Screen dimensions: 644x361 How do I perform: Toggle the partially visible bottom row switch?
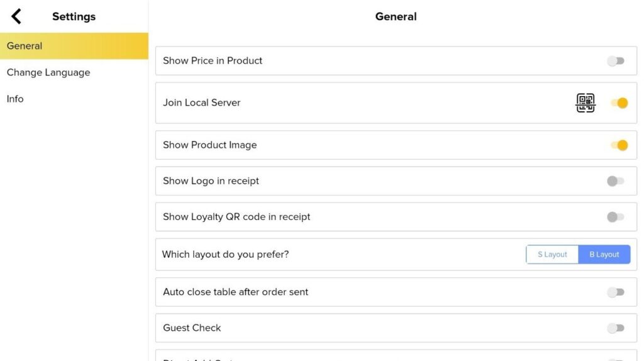[616, 359]
